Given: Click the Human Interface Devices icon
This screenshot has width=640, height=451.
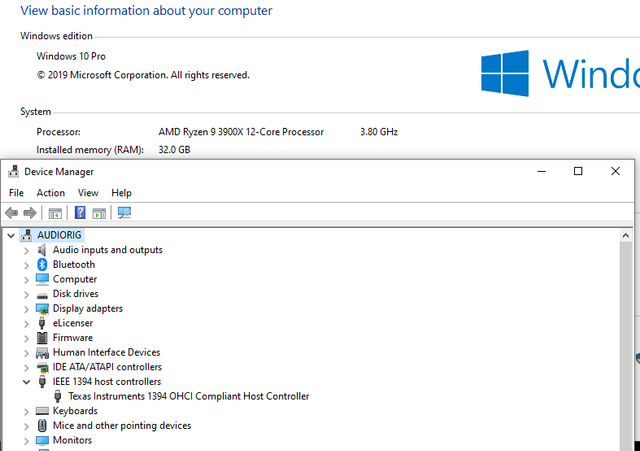Looking at the screenshot, I should [x=42, y=353].
